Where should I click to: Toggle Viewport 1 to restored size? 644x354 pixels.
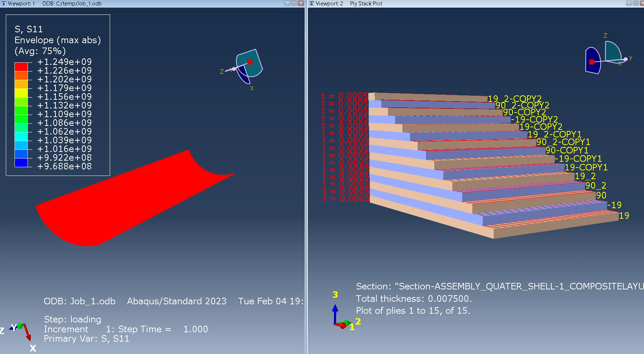point(294,3)
